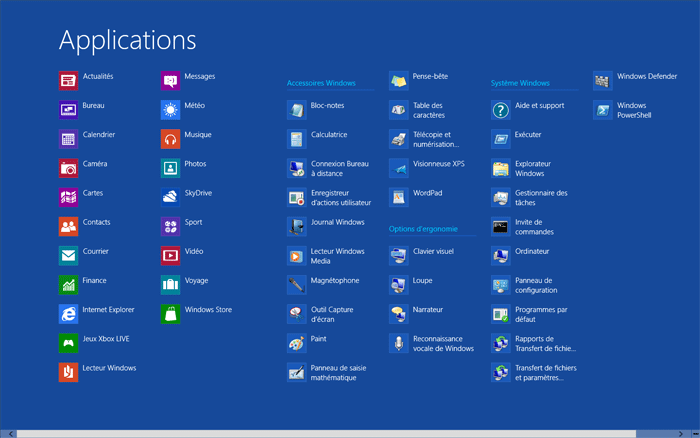
Task: Launch Windows PowerShell icon
Action: pyautogui.click(x=602, y=110)
